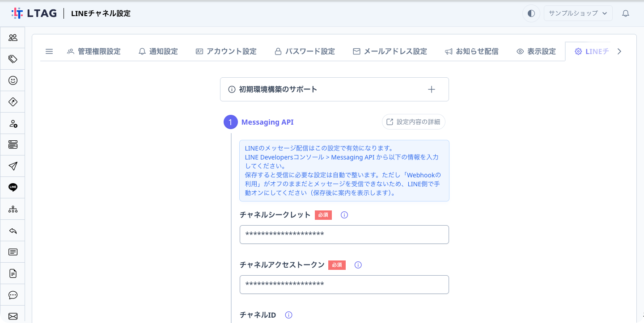This screenshot has width=644, height=323.
Task: Click info icon beside チャネルシークレット
Action: pos(344,215)
